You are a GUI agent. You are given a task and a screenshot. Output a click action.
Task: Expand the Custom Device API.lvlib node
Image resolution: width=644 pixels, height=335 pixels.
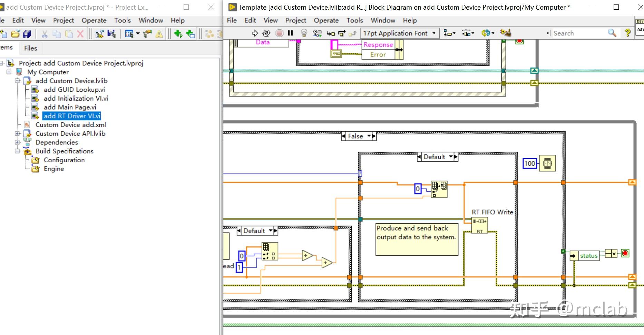click(17, 133)
